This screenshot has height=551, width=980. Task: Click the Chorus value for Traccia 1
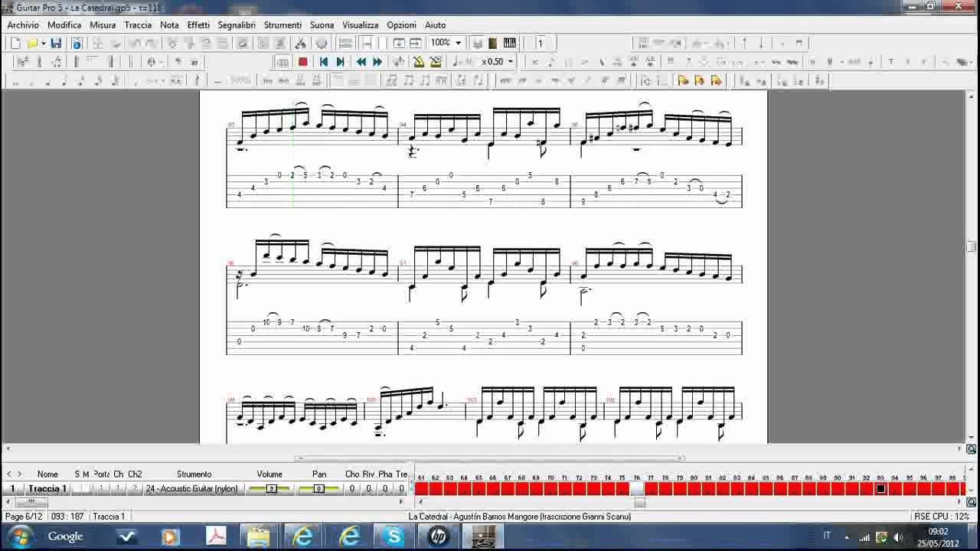pos(352,488)
